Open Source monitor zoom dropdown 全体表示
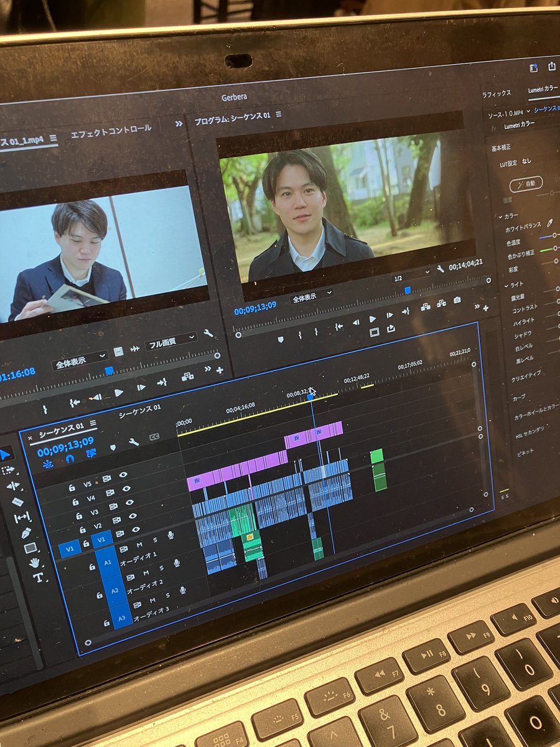Image resolution: width=560 pixels, height=747 pixels. coord(80,362)
